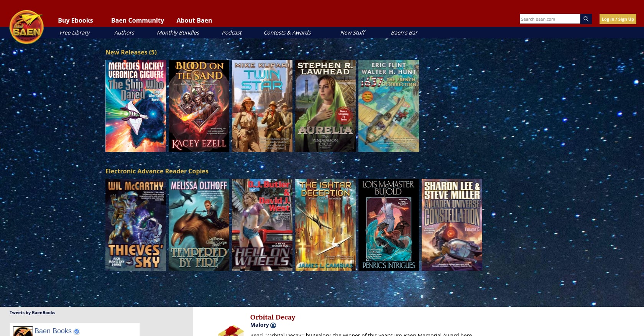This screenshot has height=336, width=644.
Task: Open Contests & Awards
Action: pyautogui.click(x=287, y=33)
